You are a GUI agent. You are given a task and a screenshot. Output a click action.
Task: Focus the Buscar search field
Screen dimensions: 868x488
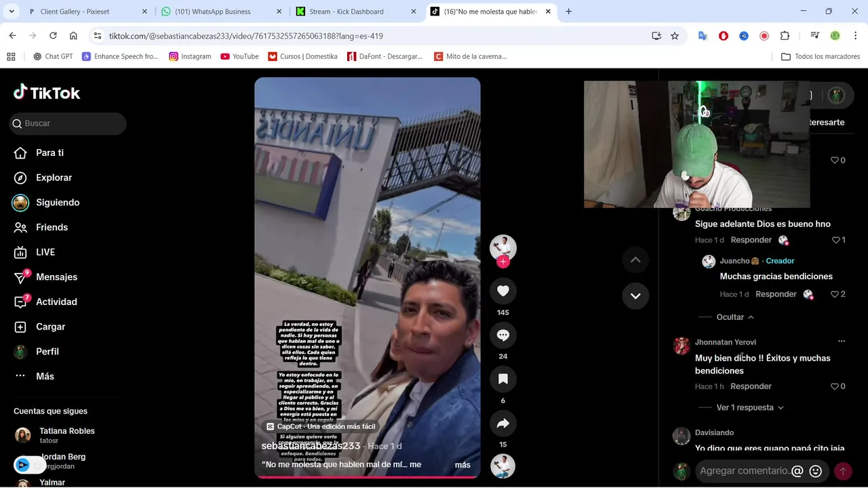(x=68, y=123)
